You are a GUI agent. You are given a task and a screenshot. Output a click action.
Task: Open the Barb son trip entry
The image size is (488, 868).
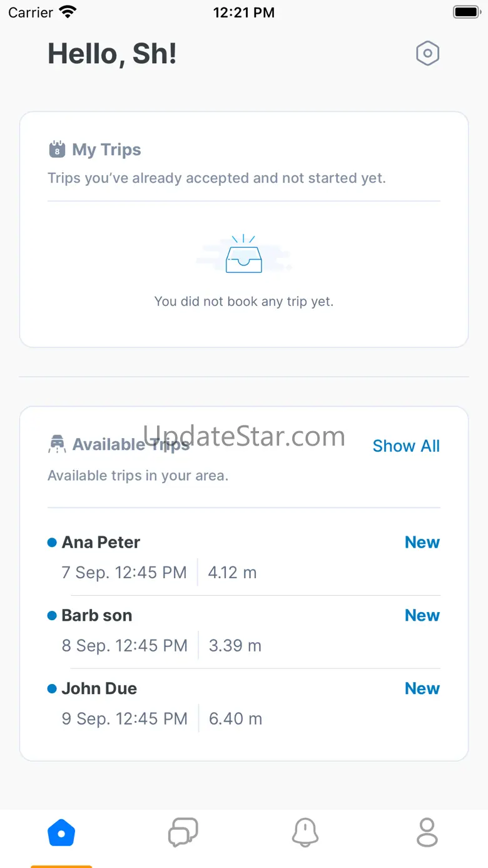[97, 615]
